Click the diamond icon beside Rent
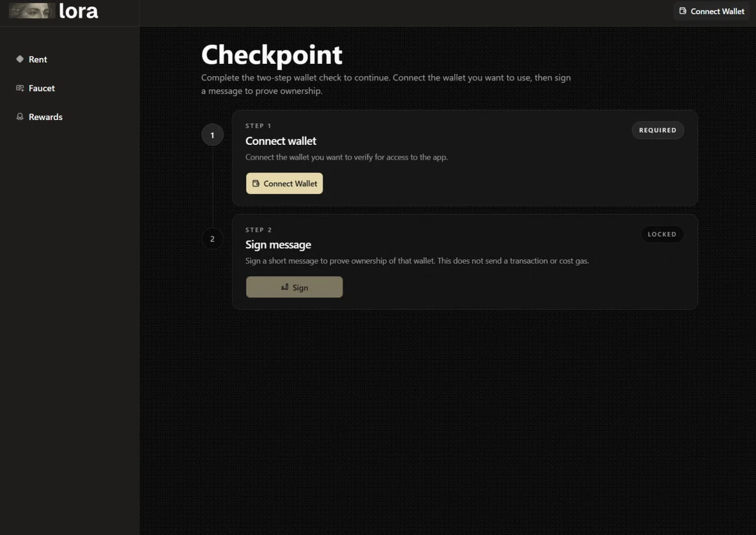The height and width of the screenshot is (535, 756). tap(19, 59)
